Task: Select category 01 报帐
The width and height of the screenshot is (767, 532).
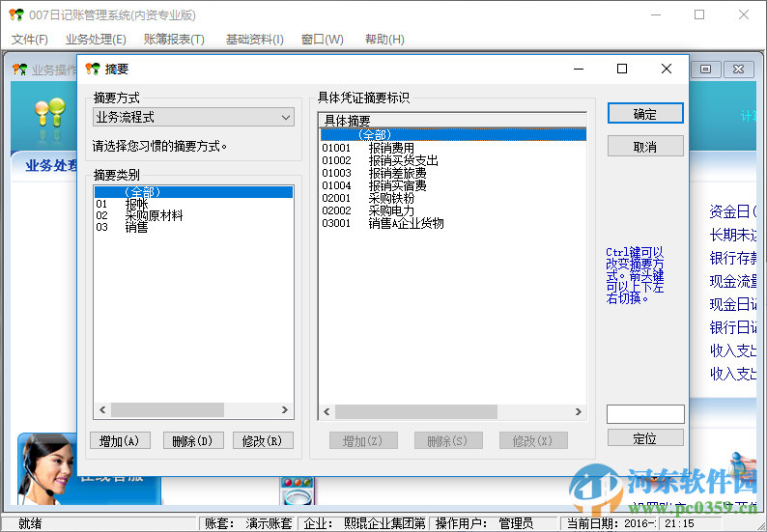Action: coord(193,204)
